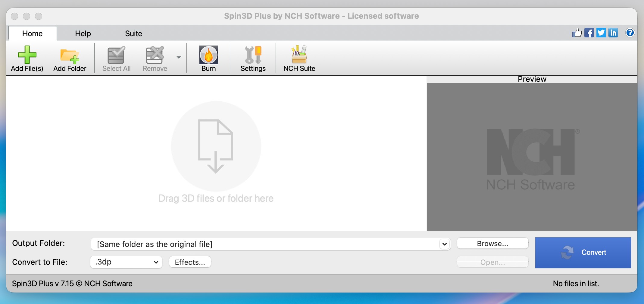644x304 pixels.
Task: Click the Effects... button
Action: tap(190, 262)
